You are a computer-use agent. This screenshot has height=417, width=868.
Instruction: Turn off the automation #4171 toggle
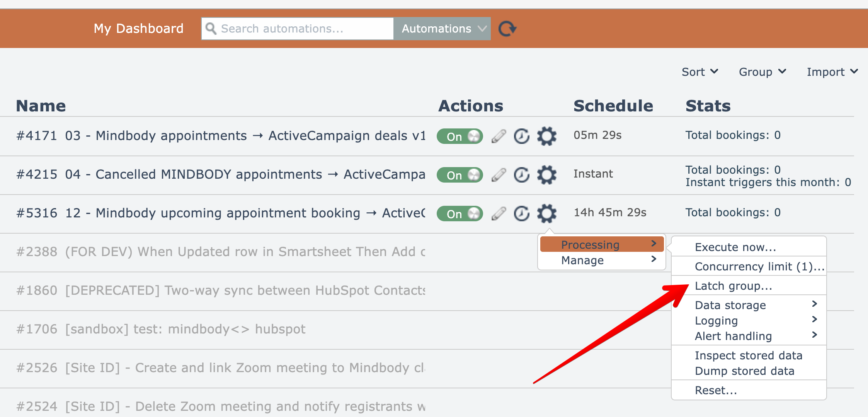pos(460,136)
